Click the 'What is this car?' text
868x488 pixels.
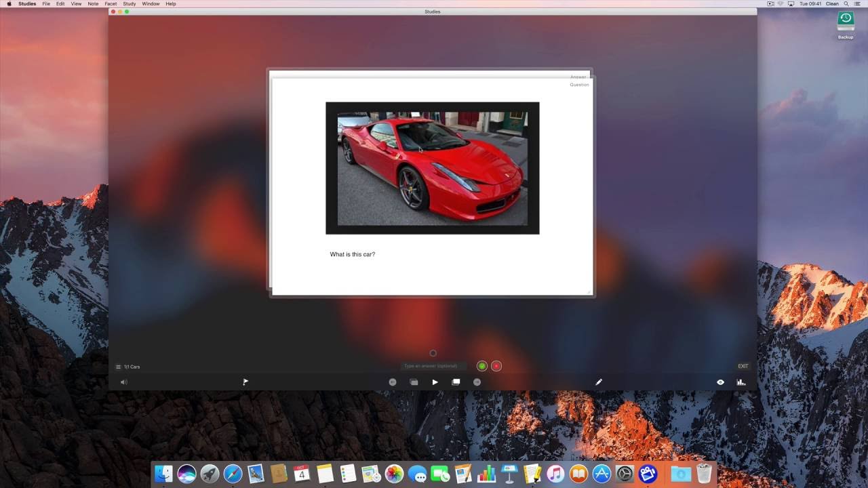pyautogui.click(x=353, y=254)
